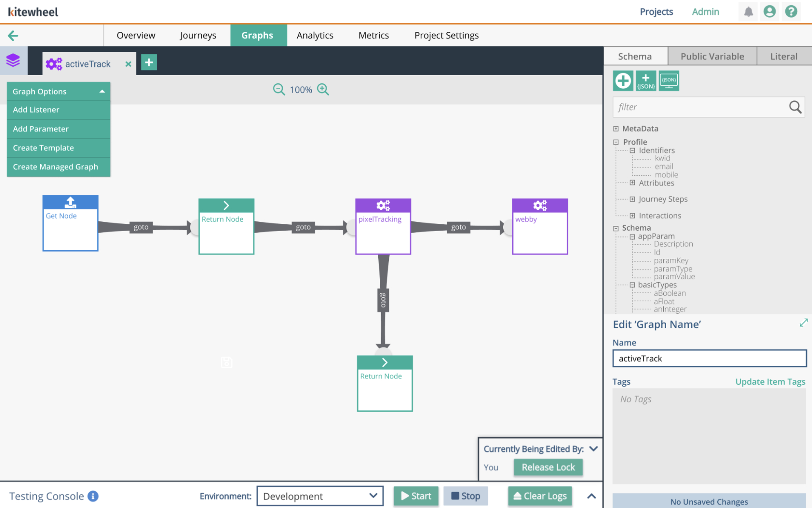Click the add JSON schema icon
812x508 pixels.
[x=646, y=81]
